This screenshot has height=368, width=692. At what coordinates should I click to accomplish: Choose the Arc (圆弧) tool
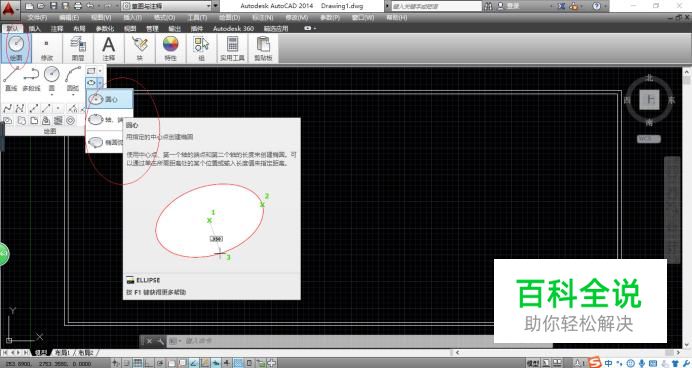tap(73, 79)
